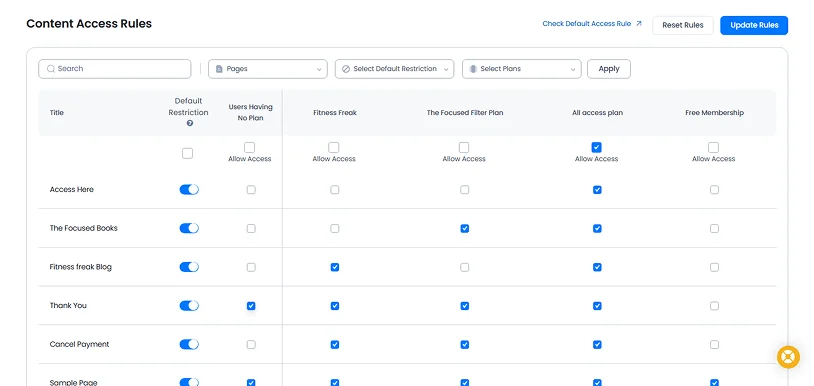Toggle Default Restriction for Cancel Payment
Viewport: 814px width, 386px height.
(x=189, y=344)
